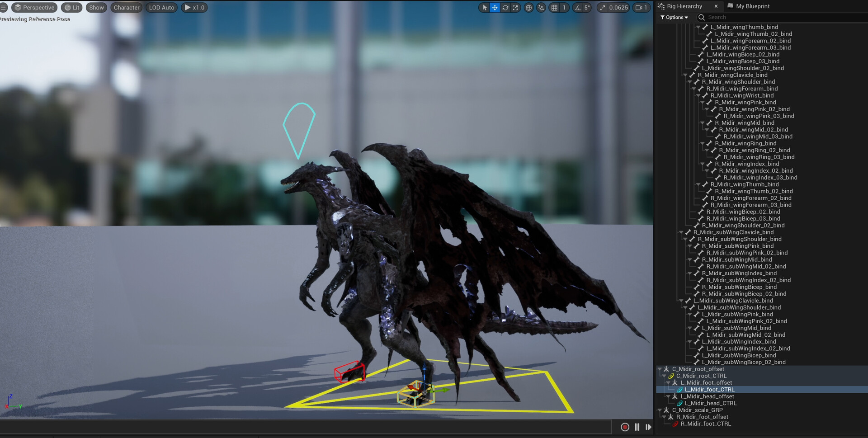Toggle world/local coordinate system globe icon
Viewport: 868px width, 438px height.
[528, 8]
